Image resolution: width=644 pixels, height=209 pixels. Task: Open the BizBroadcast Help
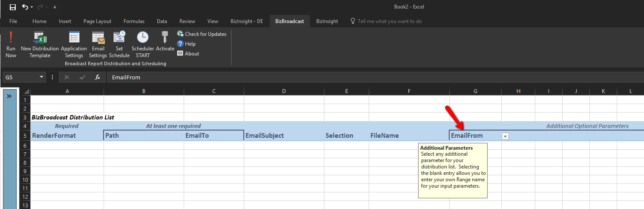click(186, 44)
